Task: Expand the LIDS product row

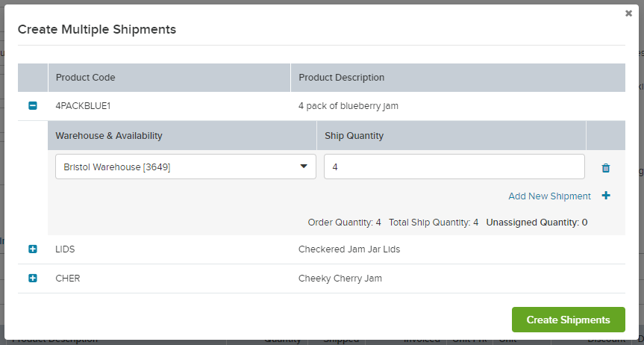Action: click(32, 249)
